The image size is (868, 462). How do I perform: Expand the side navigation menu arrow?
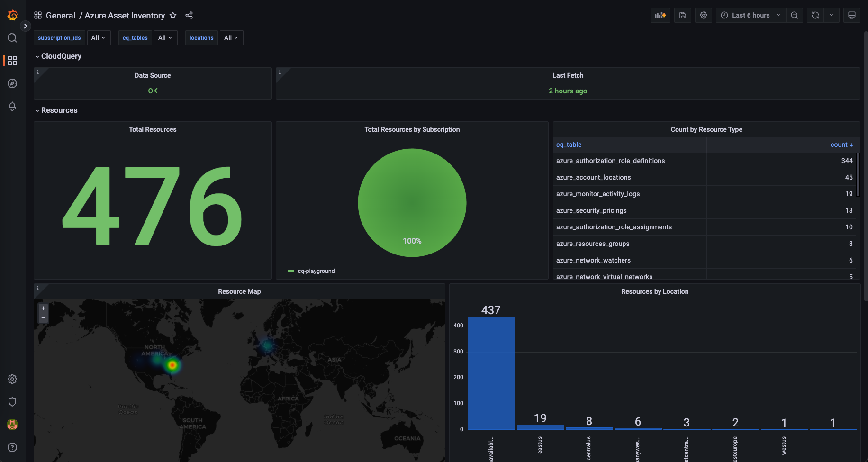point(26,26)
